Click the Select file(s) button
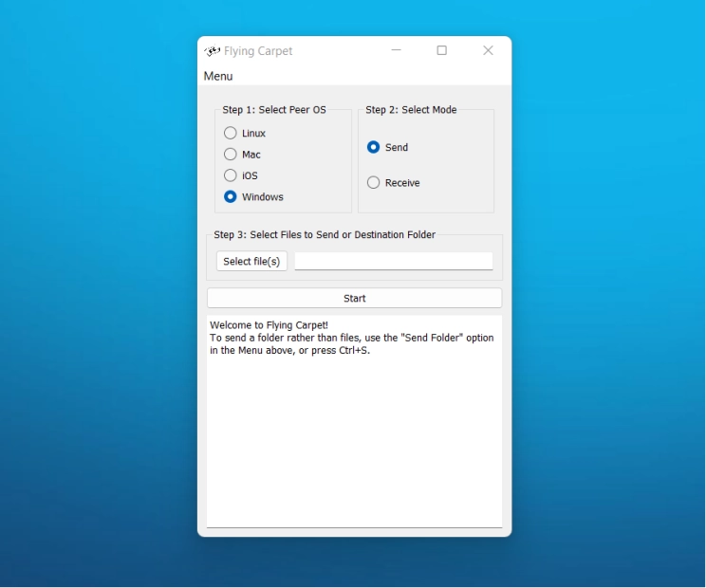The image size is (706, 588). coord(251,262)
